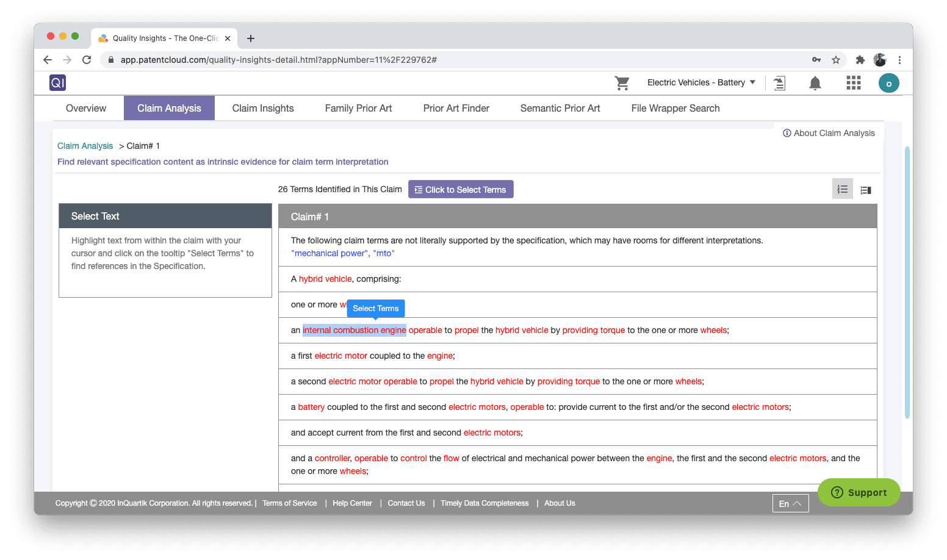Click the Select Terms tooltip
The height and width of the screenshot is (560, 947).
[x=375, y=308]
